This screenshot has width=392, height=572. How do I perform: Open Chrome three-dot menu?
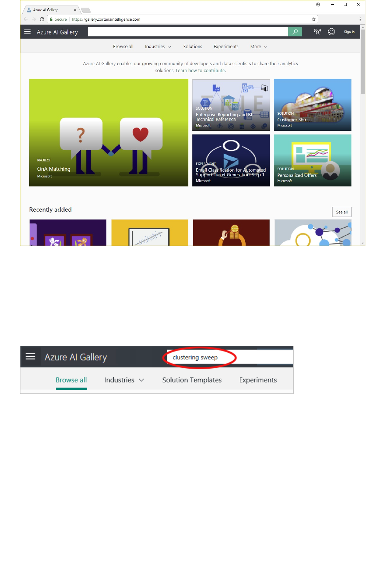tap(360, 19)
